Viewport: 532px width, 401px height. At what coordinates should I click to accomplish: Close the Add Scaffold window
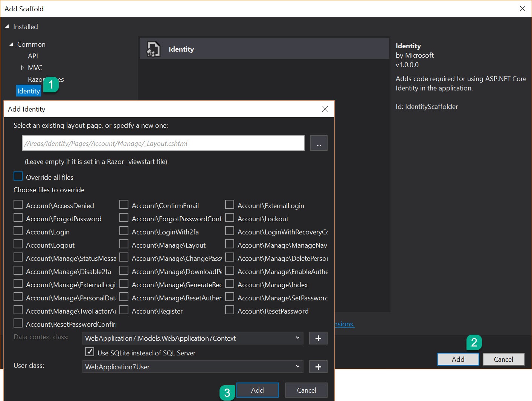(522, 9)
